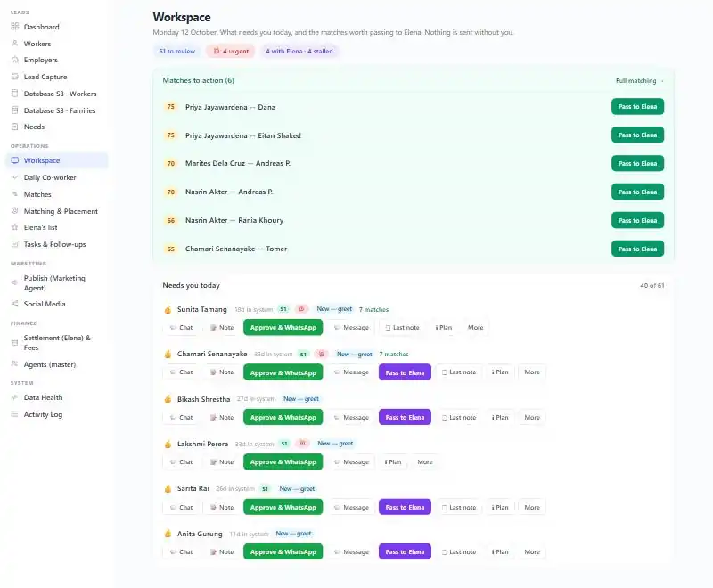The height and width of the screenshot is (588, 713).
Task: Pass Marites Dela Cruz match to Elena
Action: tap(637, 163)
